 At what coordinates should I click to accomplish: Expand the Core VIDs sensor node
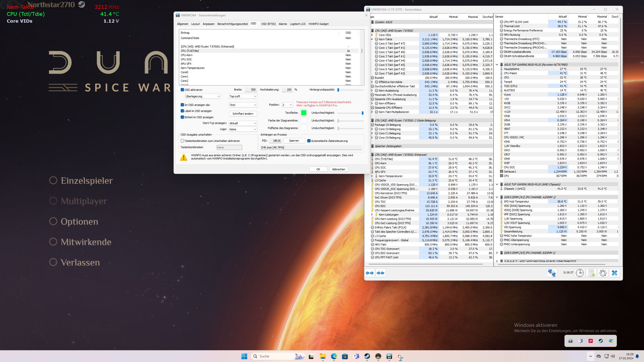click(372, 35)
